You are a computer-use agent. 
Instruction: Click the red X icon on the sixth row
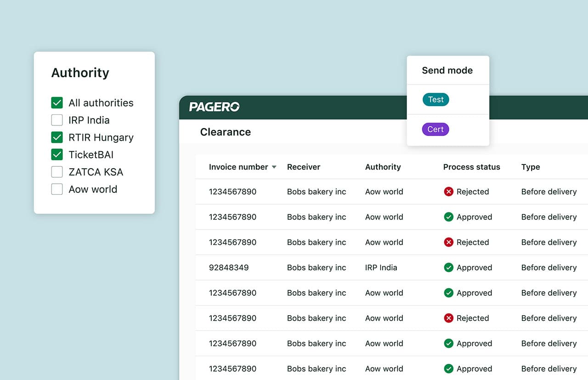point(448,318)
